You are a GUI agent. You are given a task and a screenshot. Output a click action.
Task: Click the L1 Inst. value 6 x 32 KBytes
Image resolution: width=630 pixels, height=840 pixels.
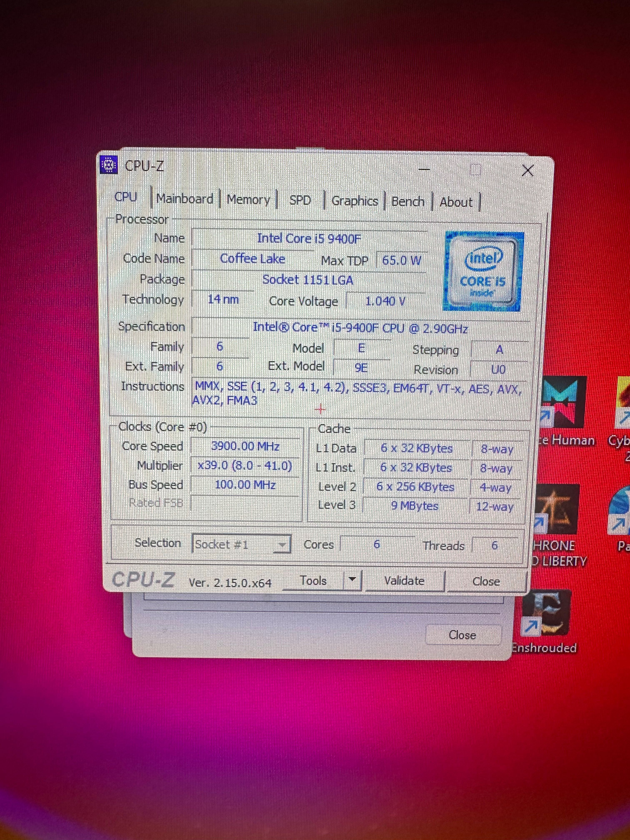pos(416,467)
